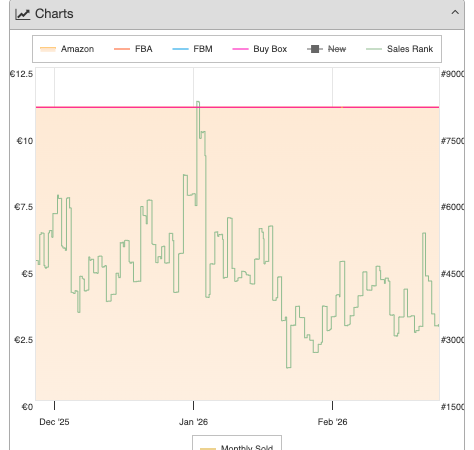Viewport: 474px width, 450px height.
Task: Toggle FBA series in legend
Action: click(133, 49)
